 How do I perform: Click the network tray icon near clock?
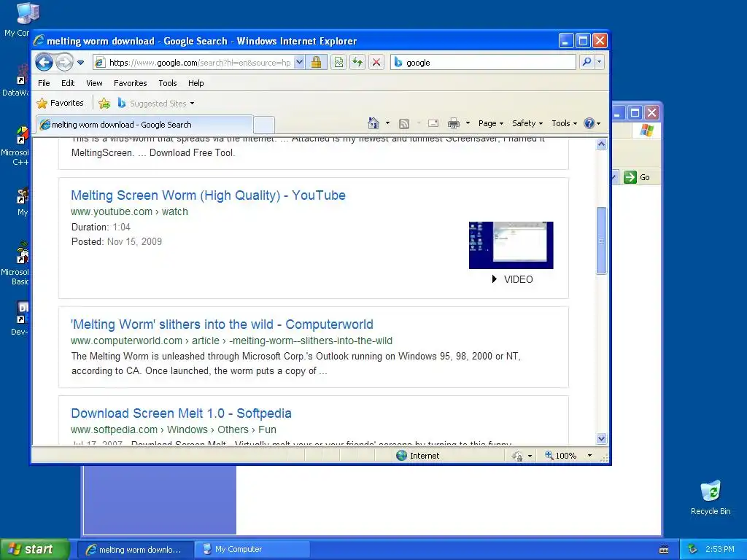[693, 550]
